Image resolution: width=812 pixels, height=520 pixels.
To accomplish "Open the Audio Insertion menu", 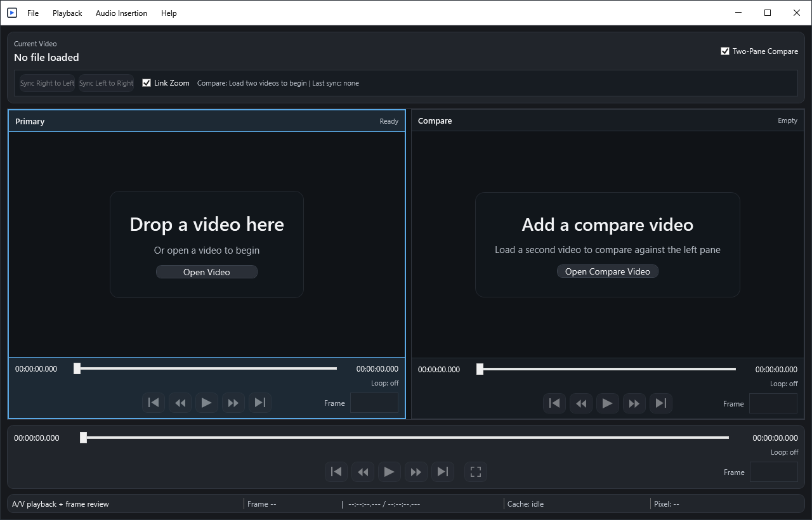I will coord(121,13).
